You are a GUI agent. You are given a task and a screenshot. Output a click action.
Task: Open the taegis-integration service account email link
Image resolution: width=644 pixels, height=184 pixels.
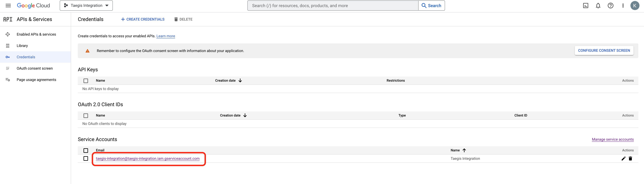[x=148, y=158]
